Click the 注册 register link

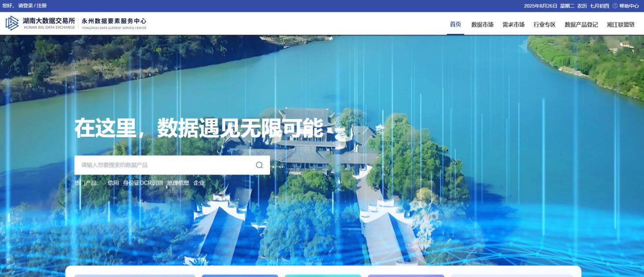(41, 6)
